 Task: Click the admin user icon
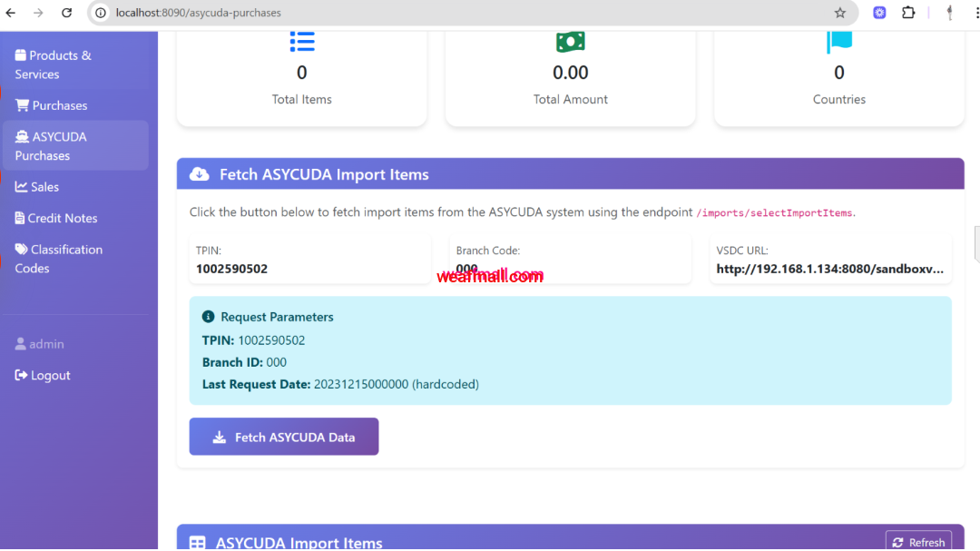tap(21, 344)
